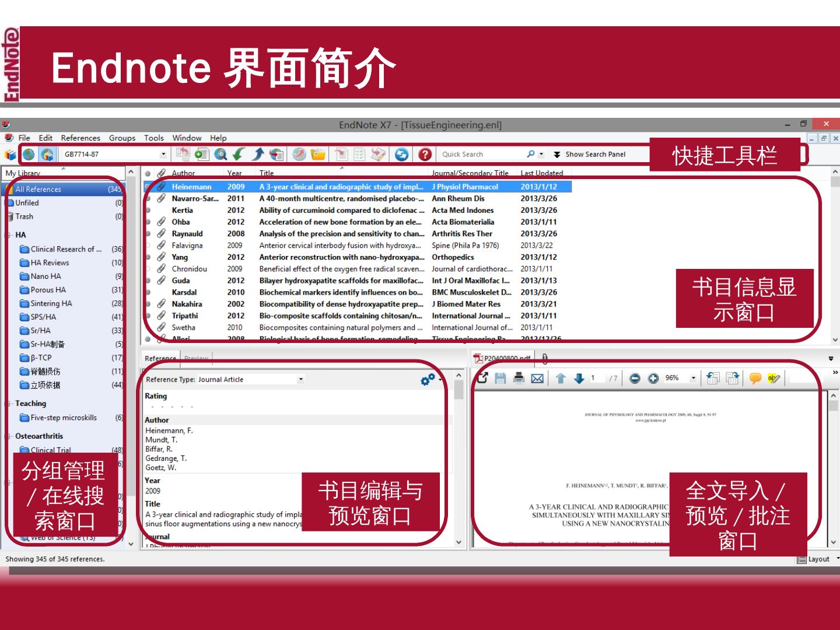Open the File menu
The height and width of the screenshot is (630, 840).
(24, 138)
